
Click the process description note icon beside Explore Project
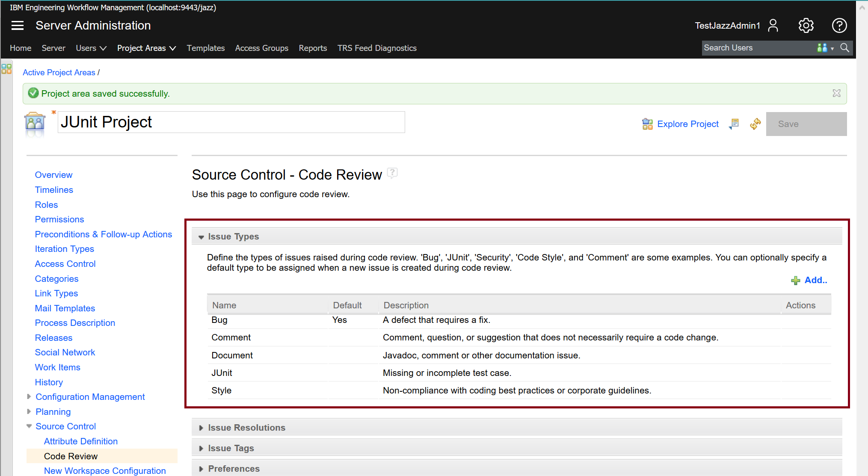tap(734, 124)
